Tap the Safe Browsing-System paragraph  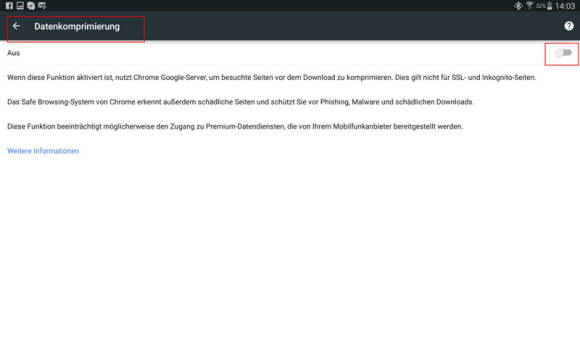click(x=240, y=102)
